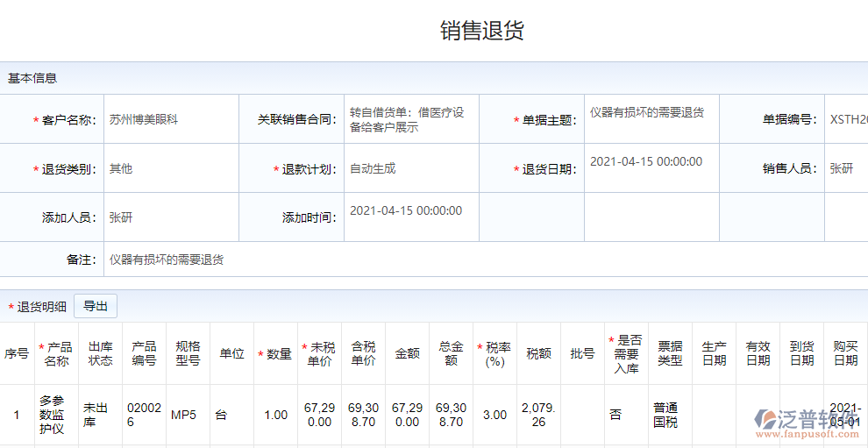Select the 销售人员 field showing 张研
The width and height of the screenshot is (868, 448).
click(x=842, y=169)
